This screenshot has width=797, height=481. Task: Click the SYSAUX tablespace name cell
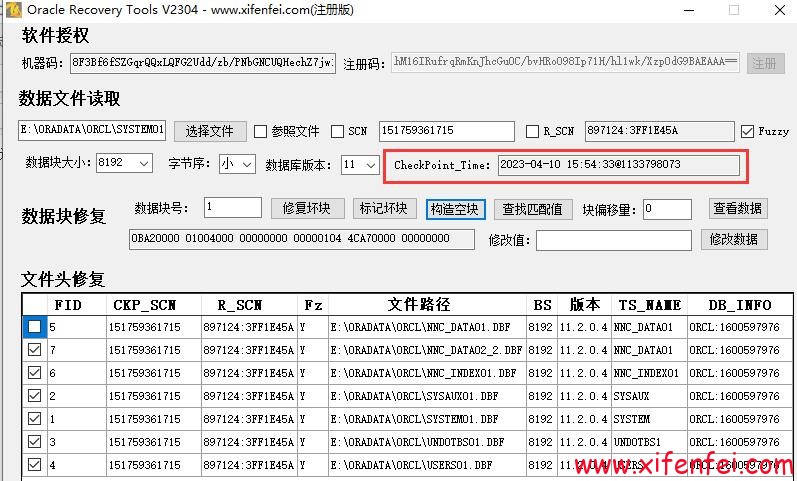[650, 396]
